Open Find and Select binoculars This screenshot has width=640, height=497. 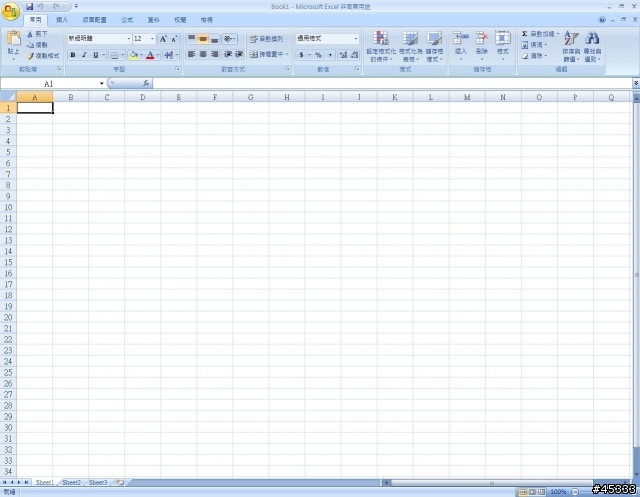pyautogui.click(x=592, y=46)
